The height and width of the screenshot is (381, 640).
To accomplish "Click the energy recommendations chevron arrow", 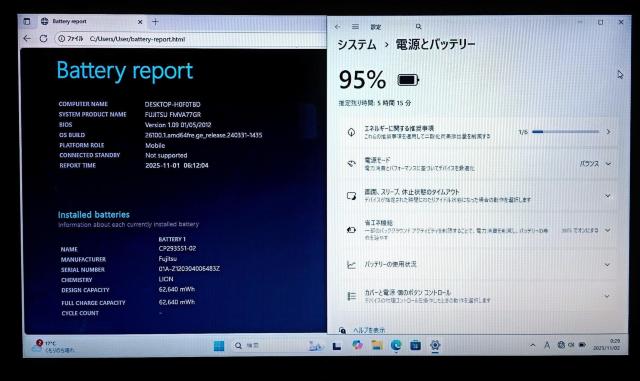I will (608, 132).
